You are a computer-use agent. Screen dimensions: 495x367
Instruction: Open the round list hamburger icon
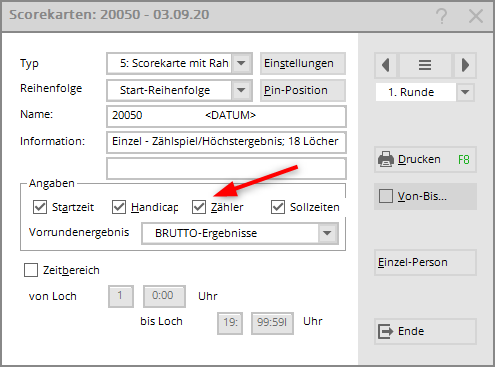pyautogui.click(x=425, y=65)
